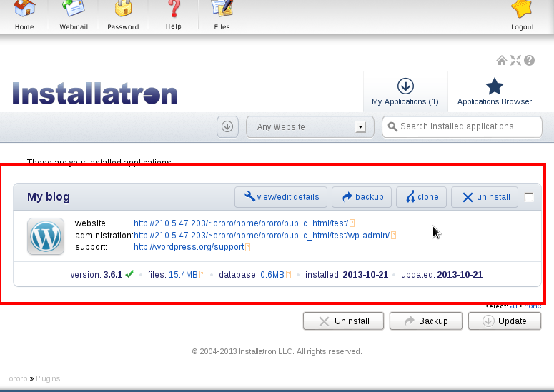
Task: Open the Any Website dropdown
Action: click(310, 126)
